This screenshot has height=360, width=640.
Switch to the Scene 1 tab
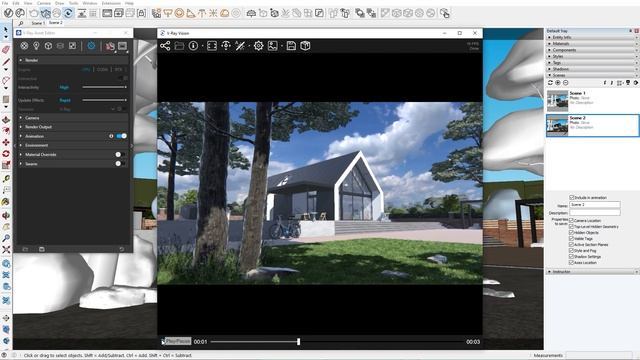pos(38,23)
